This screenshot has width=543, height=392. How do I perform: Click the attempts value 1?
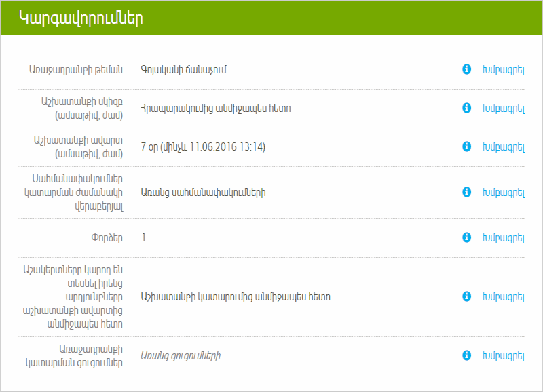[x=144, y=237]
